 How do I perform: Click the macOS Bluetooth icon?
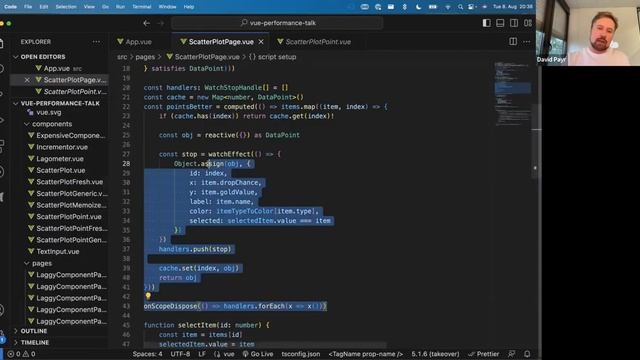tap(404, 7)
